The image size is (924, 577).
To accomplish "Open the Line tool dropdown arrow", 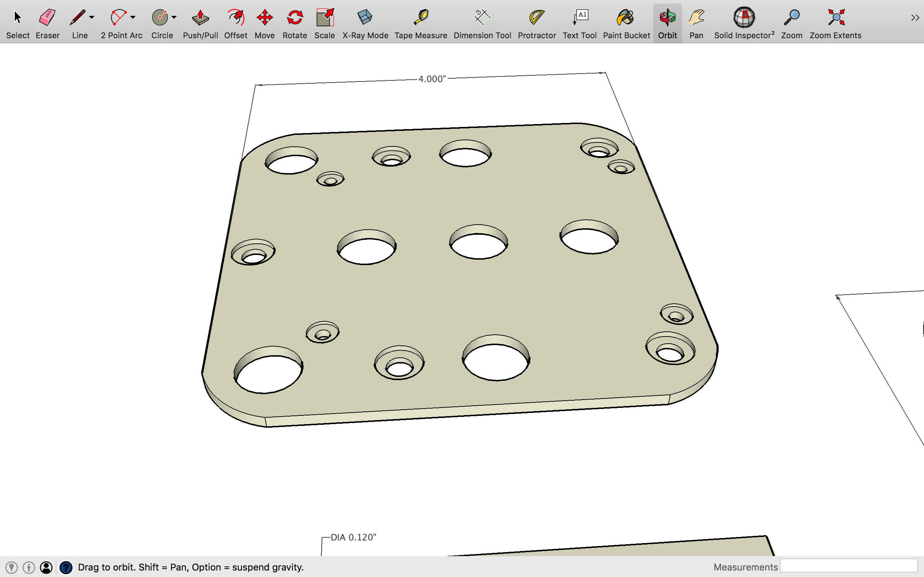I will (91, 17).
